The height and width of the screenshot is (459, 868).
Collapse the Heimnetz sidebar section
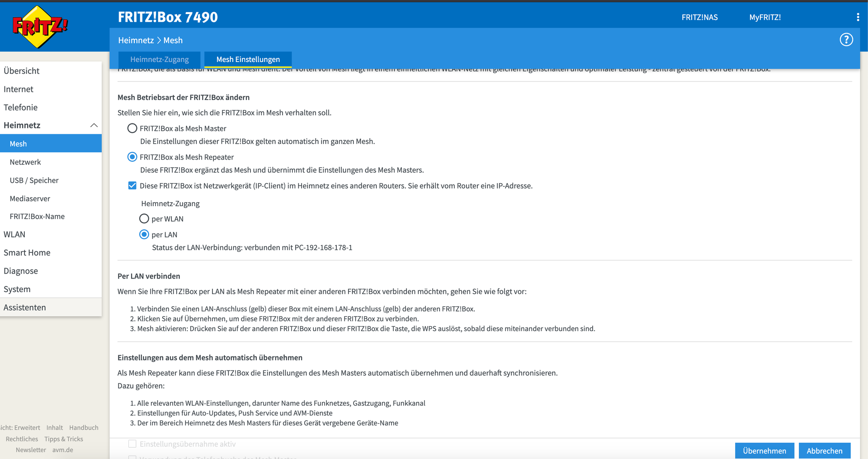(x=94, y=125)
